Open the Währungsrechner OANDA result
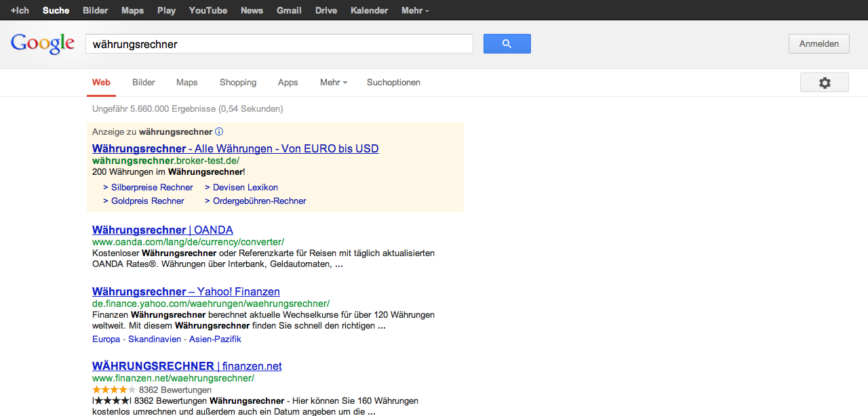This screenshot has width=868, height=416. pos(163,230)
